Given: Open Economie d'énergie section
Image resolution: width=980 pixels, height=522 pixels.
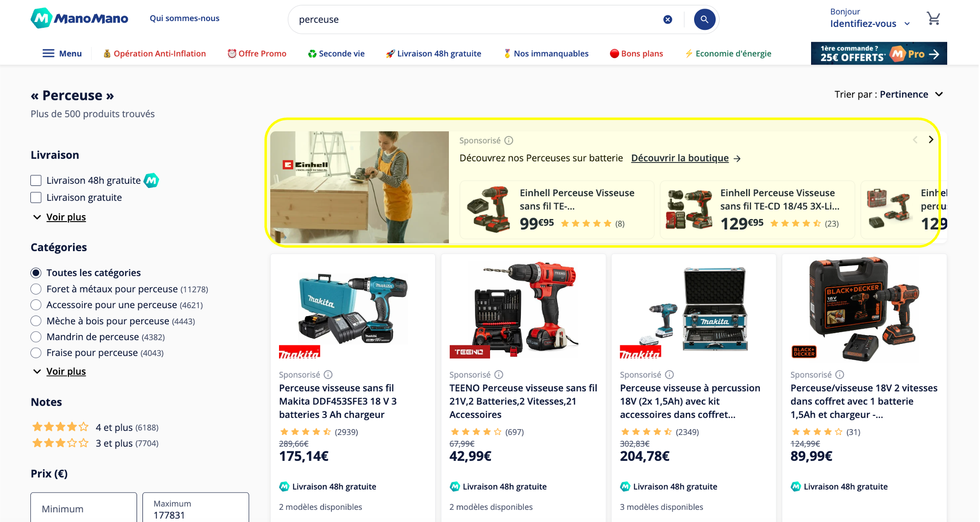Looking at the screenshot, I should (x=728, y=53).
